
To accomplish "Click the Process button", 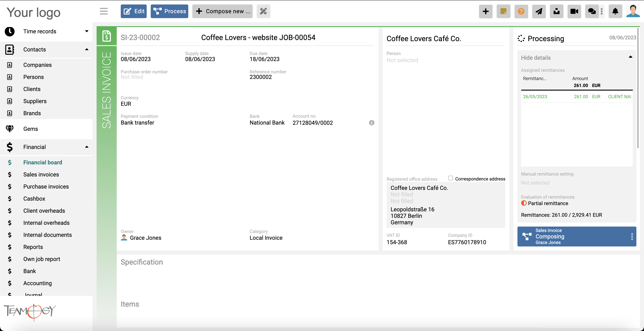I will click(169, 11).
